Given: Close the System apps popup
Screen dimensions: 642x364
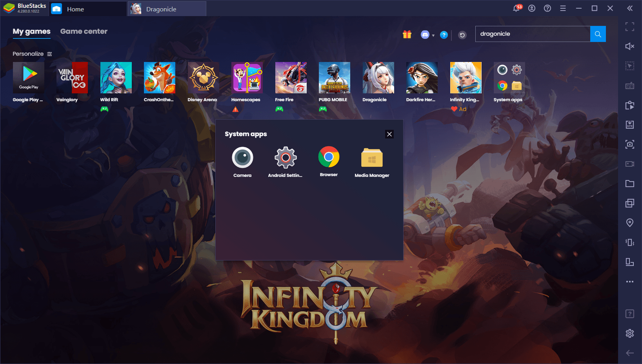Looking at the screenshot, I should (x=389, y=134).
